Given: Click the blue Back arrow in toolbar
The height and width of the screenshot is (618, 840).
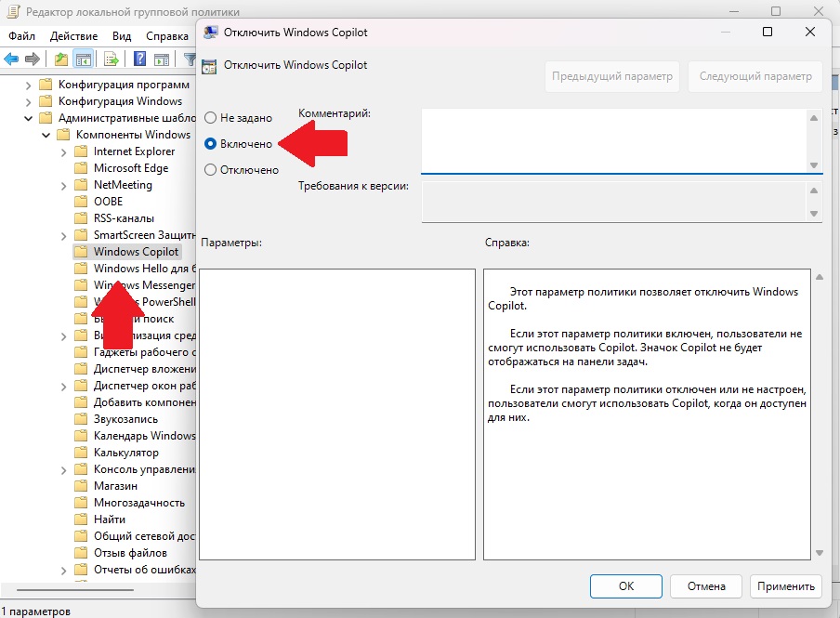Looking at the screenshot, I should [x=11, y=59].
